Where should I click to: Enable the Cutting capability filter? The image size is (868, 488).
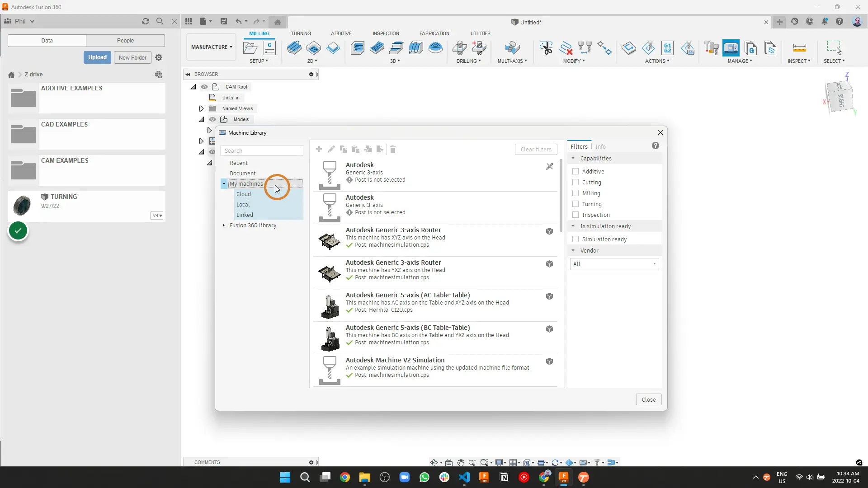(576, 182)
